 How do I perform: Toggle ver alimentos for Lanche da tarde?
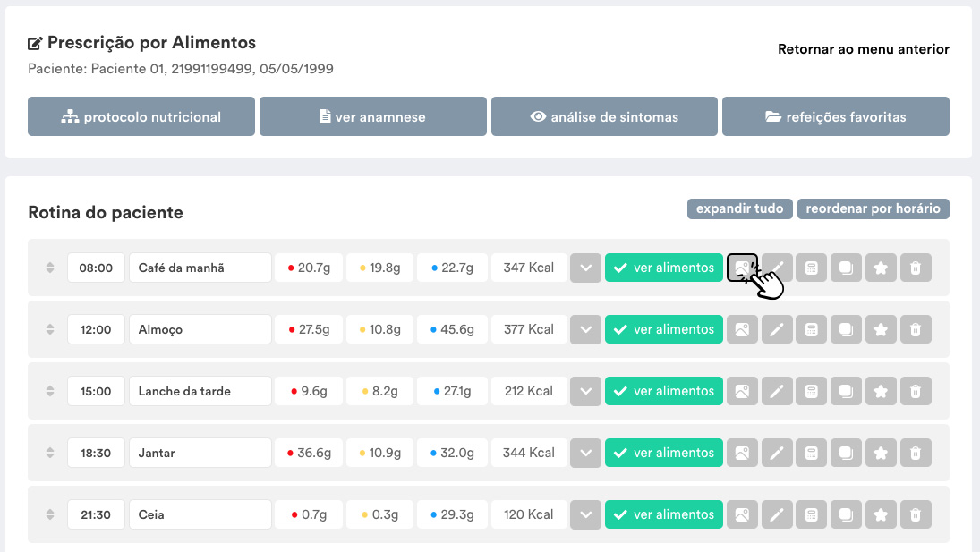664,391
